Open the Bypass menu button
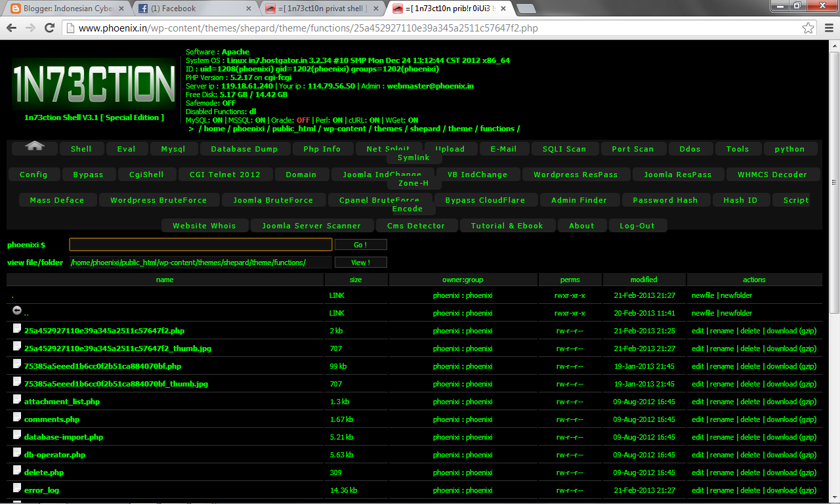Image resolution: width=840 pixels, height=504 pixels. tap(88, 175)
